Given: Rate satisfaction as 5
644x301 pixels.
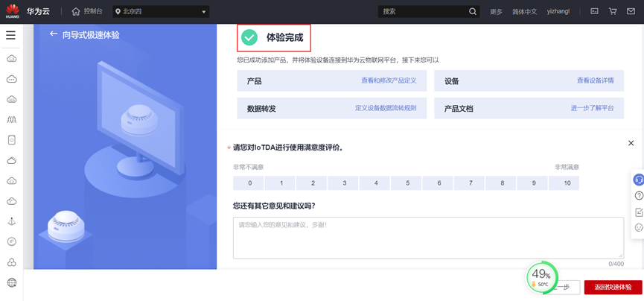Looking at the screenshot, I should point(407,183).
